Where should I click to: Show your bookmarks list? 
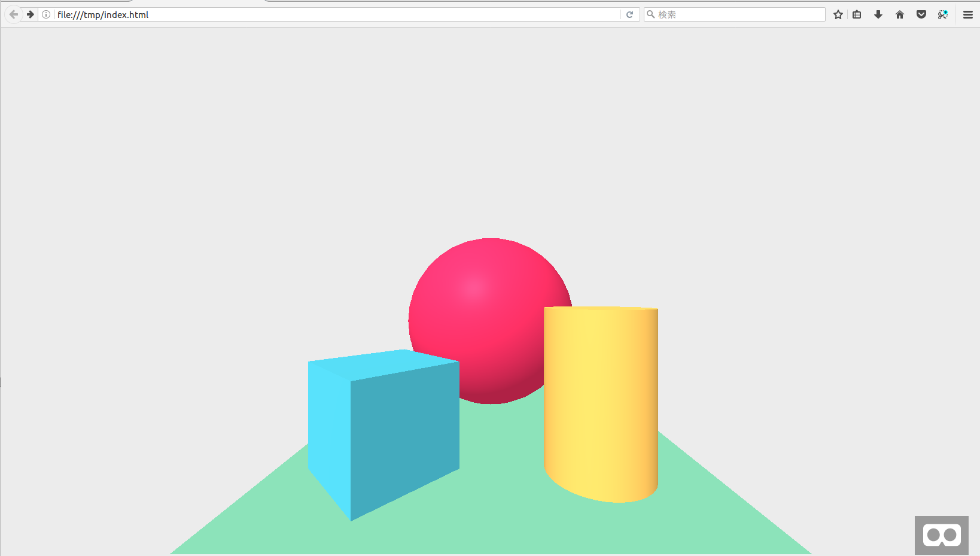(x=857, y=14)
